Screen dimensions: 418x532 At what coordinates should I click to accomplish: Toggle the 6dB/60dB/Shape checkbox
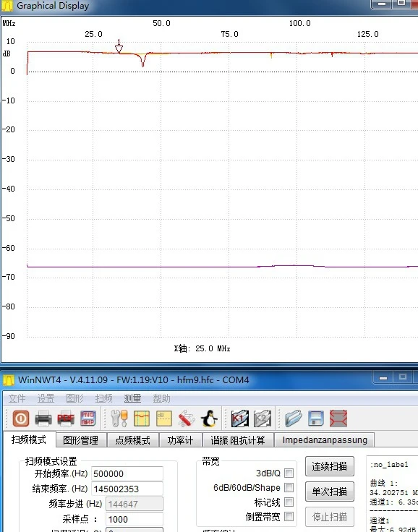point(289,488)
